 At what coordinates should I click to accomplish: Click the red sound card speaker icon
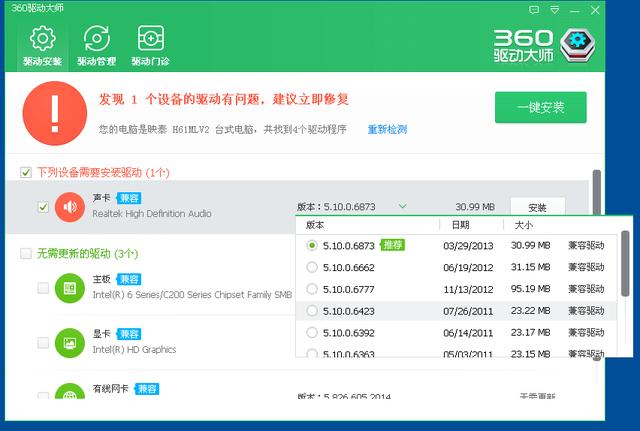coord(70,207)
